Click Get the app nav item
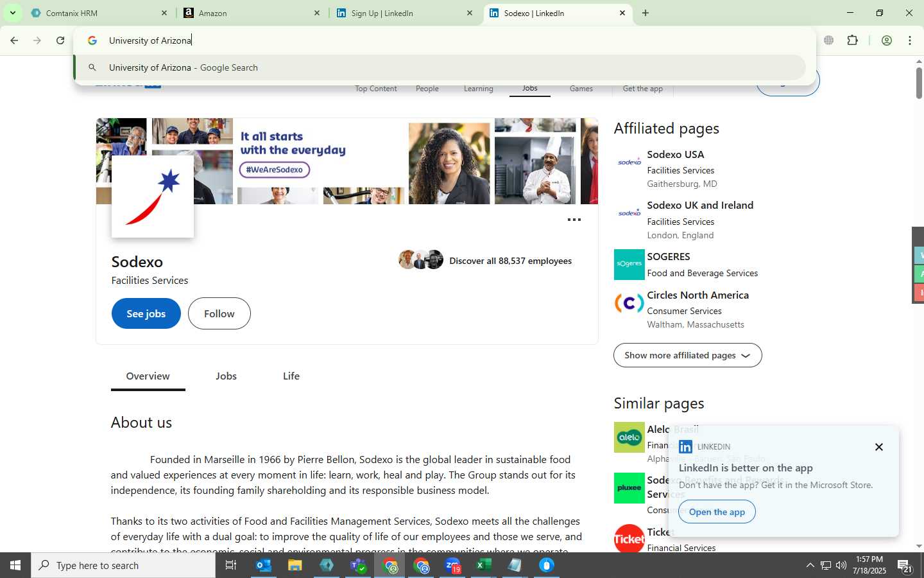924x578 pixels. [x=642, y=89]
